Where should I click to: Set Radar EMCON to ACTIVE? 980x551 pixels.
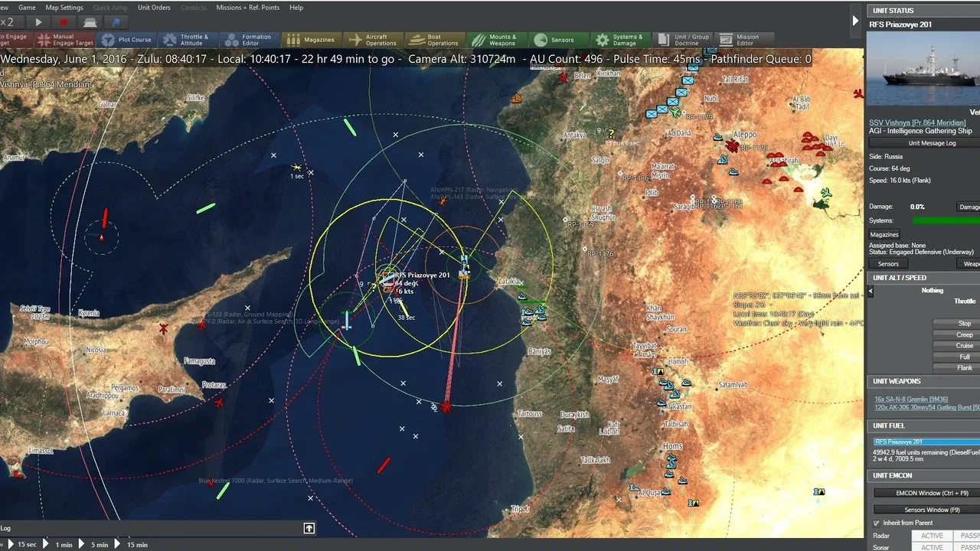[x=932, y=536]
